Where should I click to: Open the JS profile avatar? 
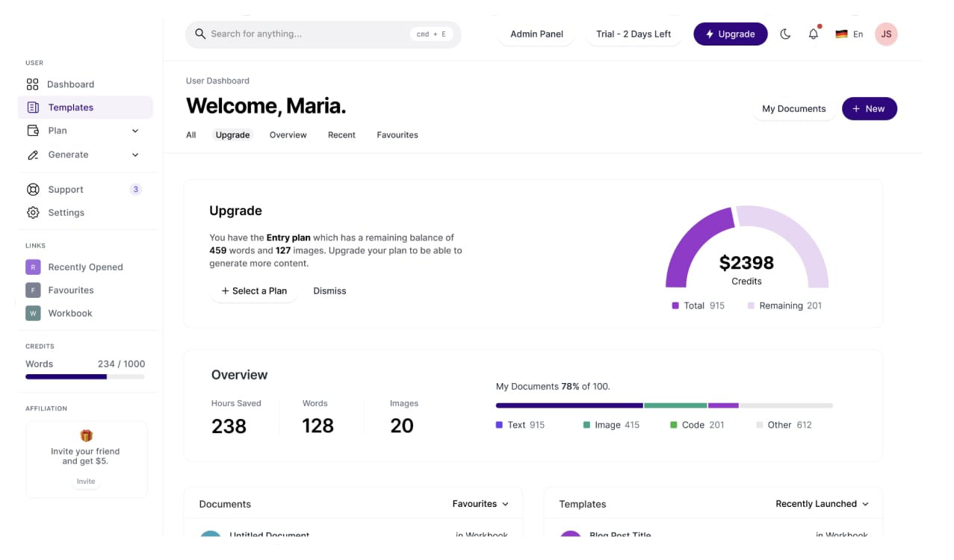click(886, 34)
